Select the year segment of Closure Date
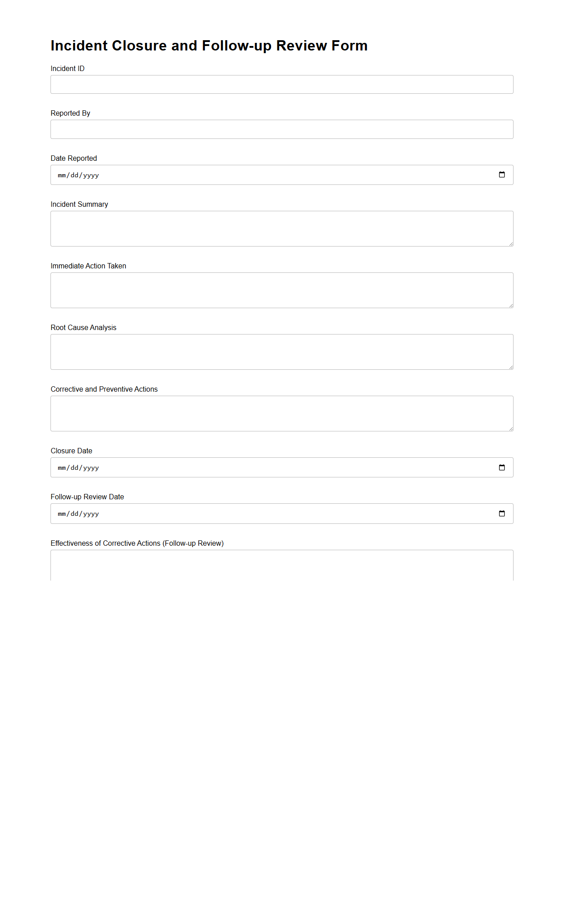 pyautogui.click(x=91, y=468)
